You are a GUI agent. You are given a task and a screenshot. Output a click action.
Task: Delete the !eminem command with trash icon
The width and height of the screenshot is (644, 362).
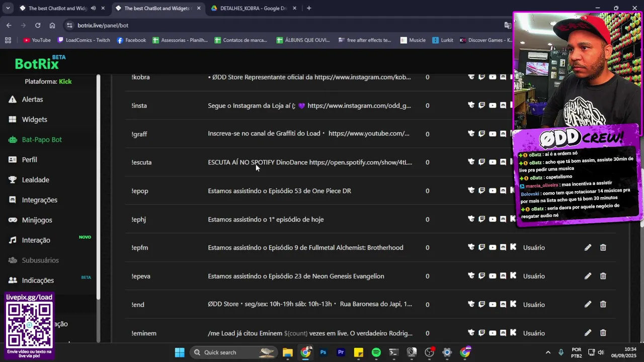[x=603, y=333]
